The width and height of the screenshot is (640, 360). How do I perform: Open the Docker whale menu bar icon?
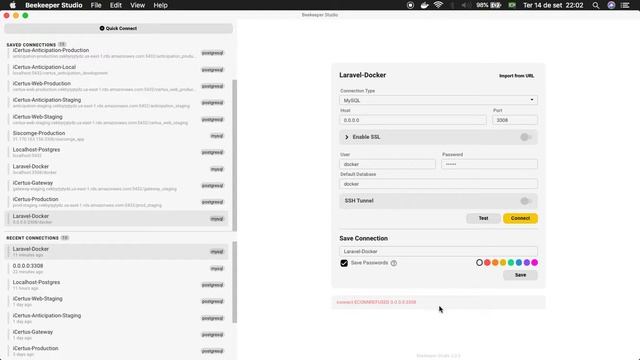424,5
